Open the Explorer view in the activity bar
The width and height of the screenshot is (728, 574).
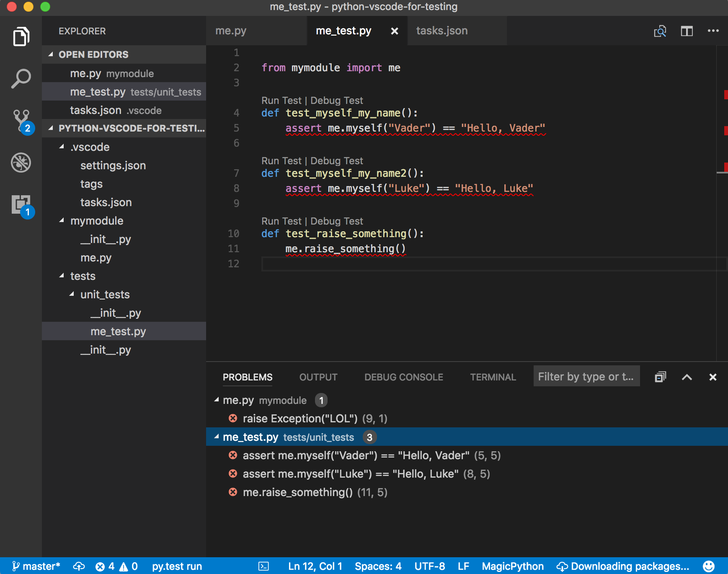pos(21,36)
